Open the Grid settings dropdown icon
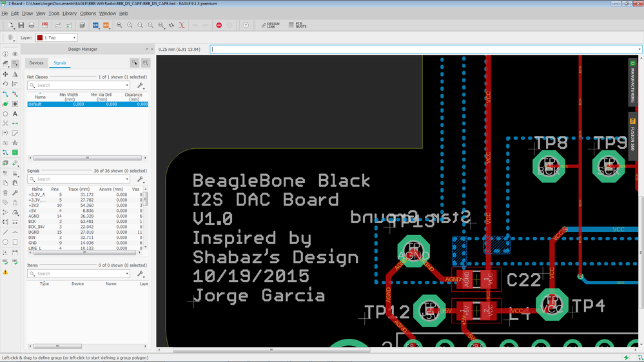Viewport: 644px width, 362px height. [x=11, y=38]
